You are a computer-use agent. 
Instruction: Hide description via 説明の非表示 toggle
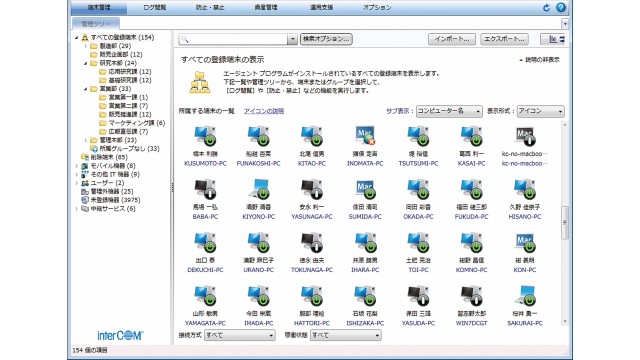539,60
